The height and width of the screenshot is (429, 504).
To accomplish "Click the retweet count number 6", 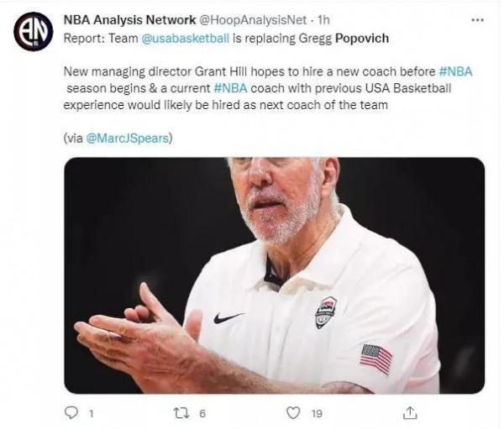I will 202,413.
